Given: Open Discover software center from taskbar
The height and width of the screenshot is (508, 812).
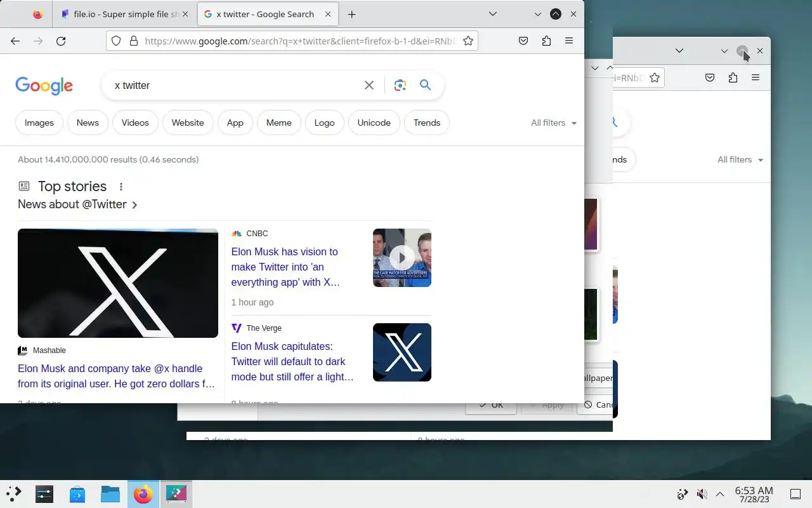Looking at the screenshot, I should (x=77, y=493).
